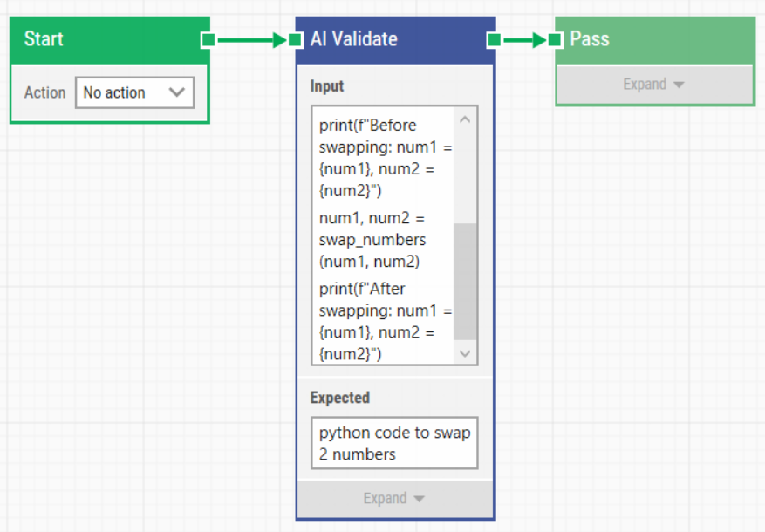Click the Input box scrollbar track
Screen dimensions: 765x532
(x=465, y=236)
